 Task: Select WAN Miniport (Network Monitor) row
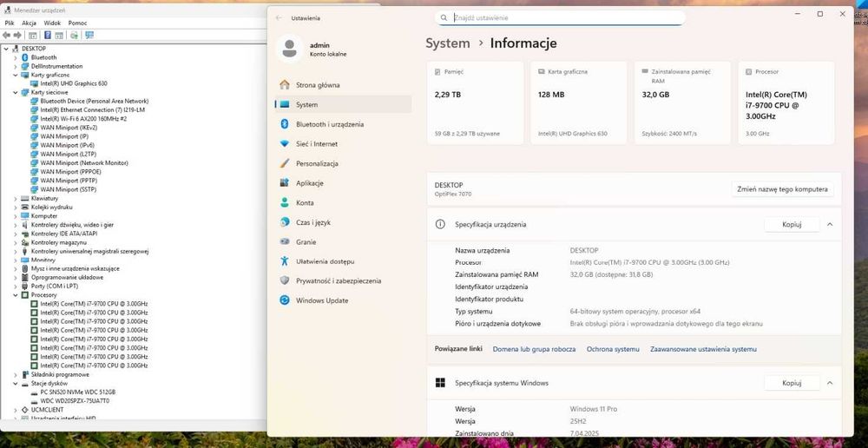pos(84,163)
